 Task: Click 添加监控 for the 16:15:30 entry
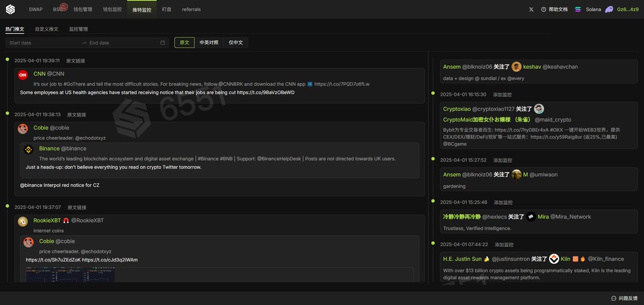(x=502, y=94)
